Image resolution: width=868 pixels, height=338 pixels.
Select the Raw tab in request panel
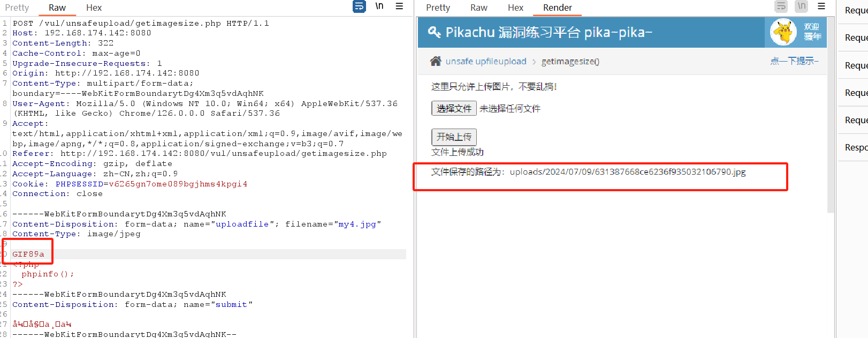pyautogui.click(x=57, y=7)
